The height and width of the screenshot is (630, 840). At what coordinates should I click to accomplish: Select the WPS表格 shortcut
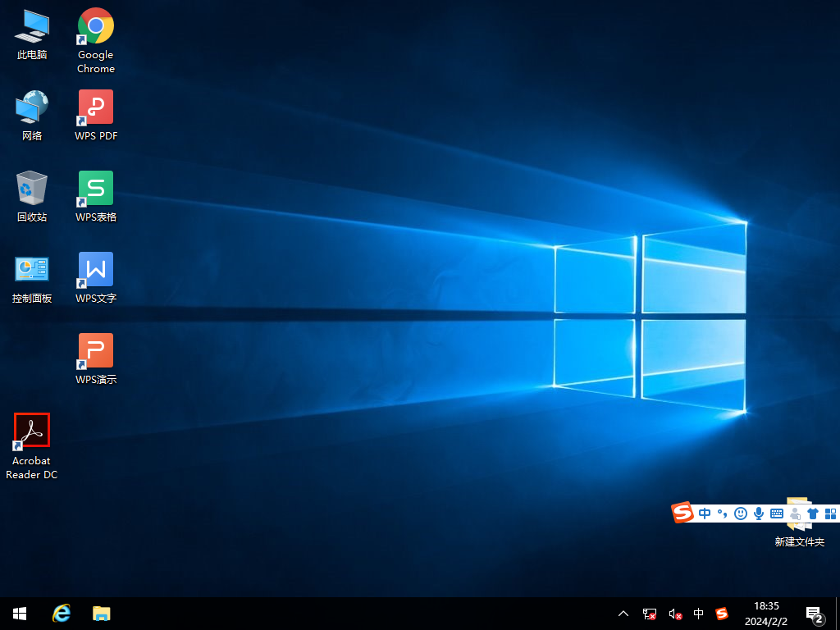point(96,196)
